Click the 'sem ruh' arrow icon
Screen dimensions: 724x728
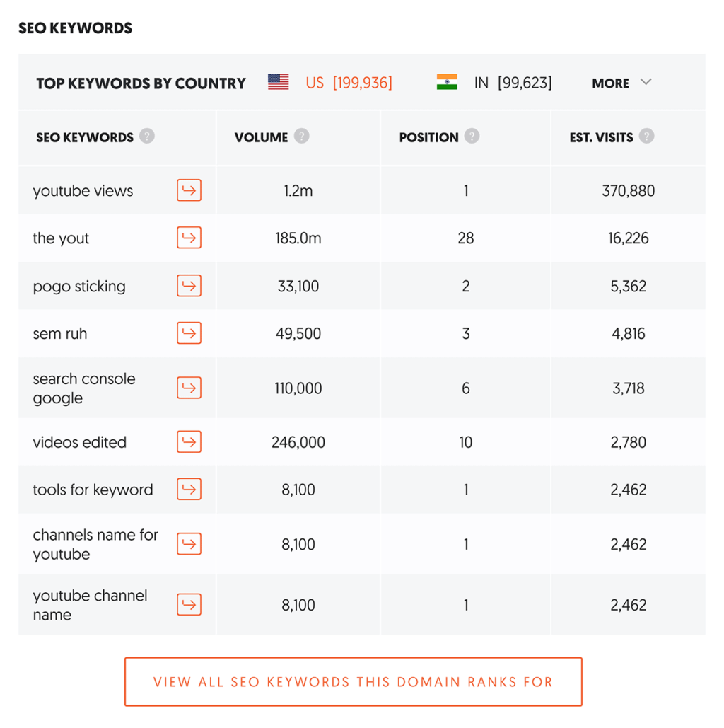189,333
